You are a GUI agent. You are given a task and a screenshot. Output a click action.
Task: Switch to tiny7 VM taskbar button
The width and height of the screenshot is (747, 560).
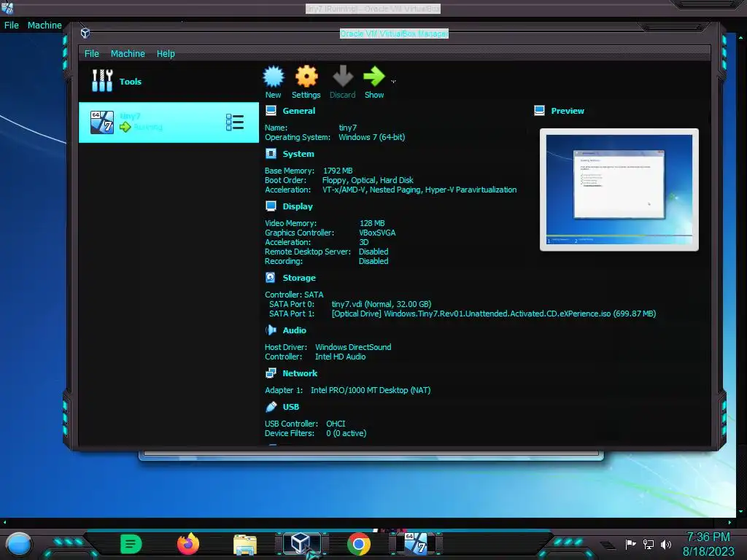click(x=415, y=543)
